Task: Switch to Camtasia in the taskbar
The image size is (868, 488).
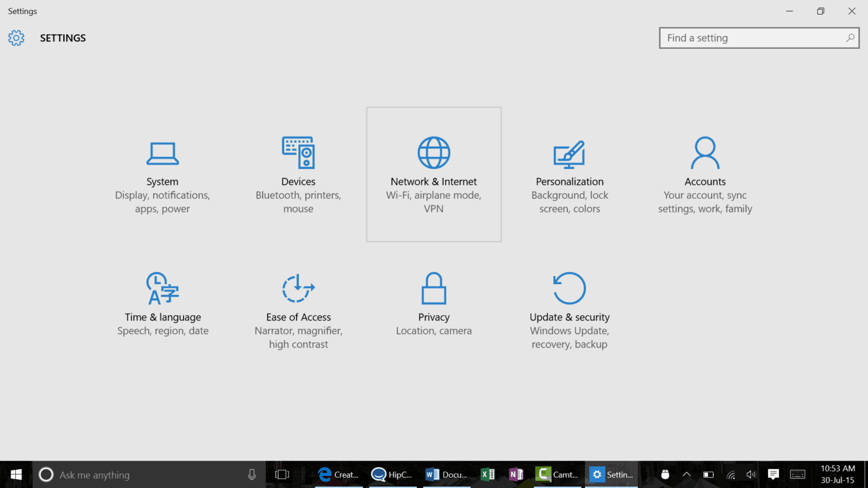Action: 557,475
